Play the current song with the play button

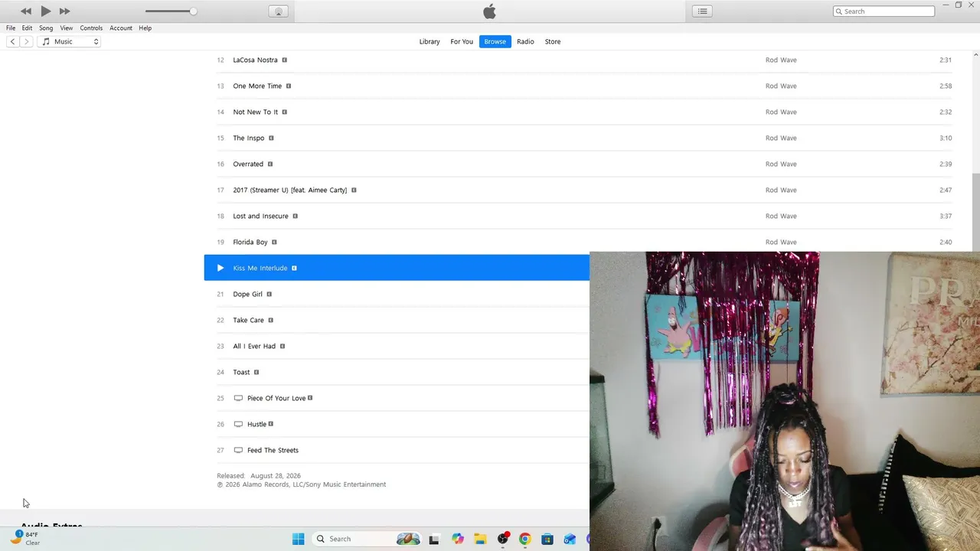[45, 11]
